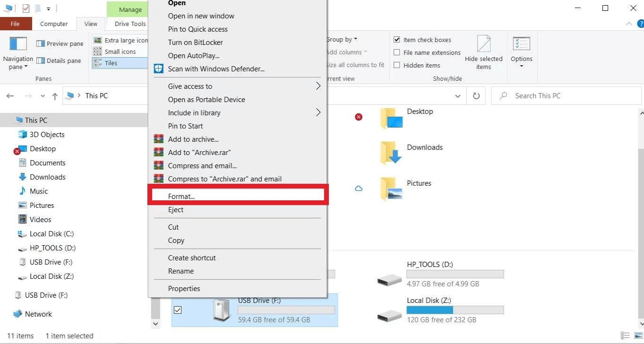
Task: Open the Downloads folder icon in the main pane
Action: pos(391,153)
